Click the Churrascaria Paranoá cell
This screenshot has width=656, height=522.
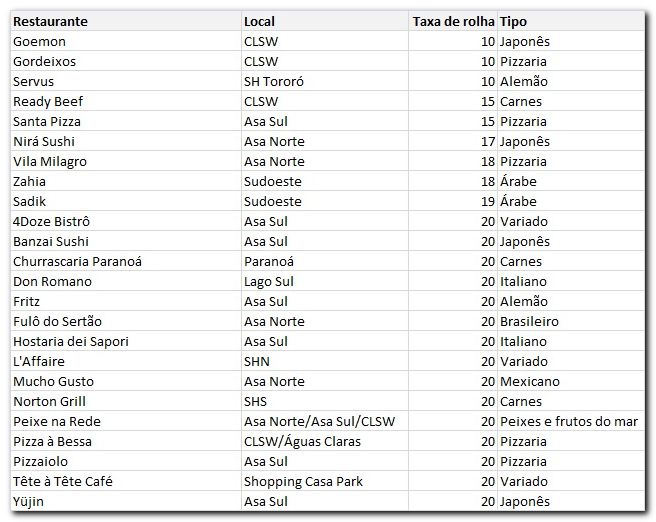click(x=78, y=261)
